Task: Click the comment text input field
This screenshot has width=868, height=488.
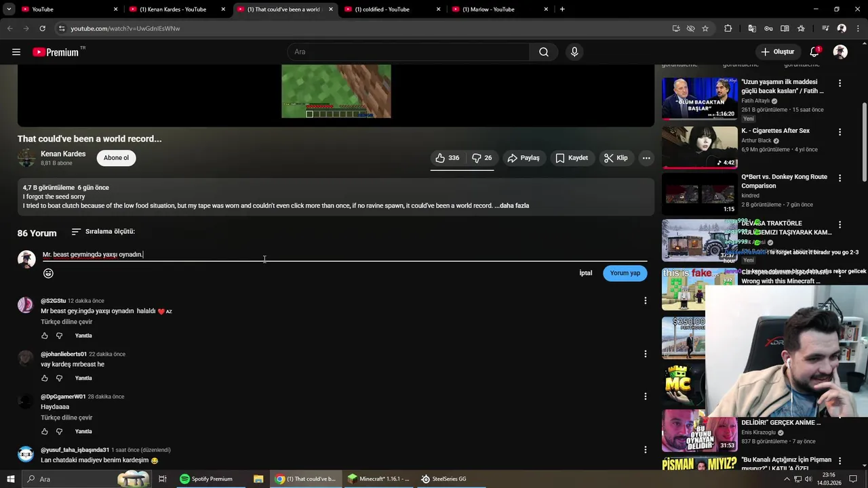Action: tap(344, 255)
